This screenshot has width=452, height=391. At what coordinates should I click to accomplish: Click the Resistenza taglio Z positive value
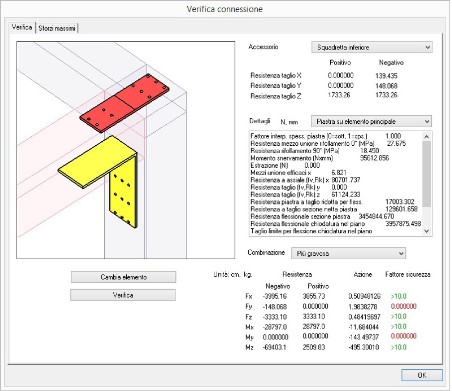[339, 95]
